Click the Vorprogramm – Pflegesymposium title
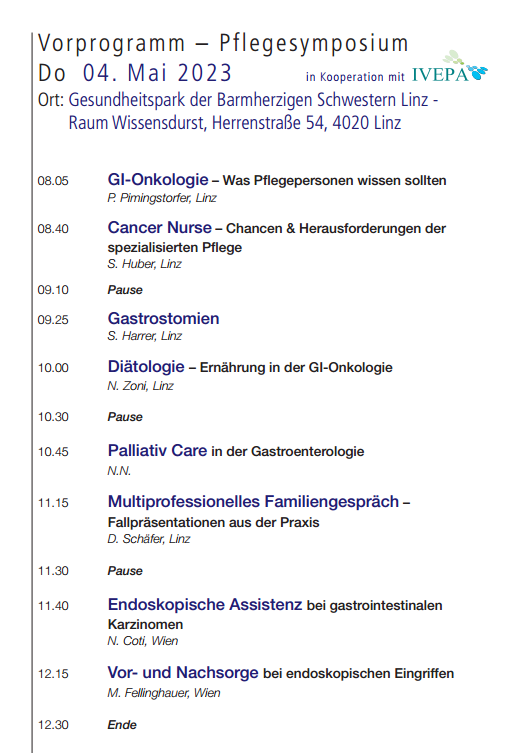Image resolution: width=512 pixels, height=753 pixels. tap(223, 43)
